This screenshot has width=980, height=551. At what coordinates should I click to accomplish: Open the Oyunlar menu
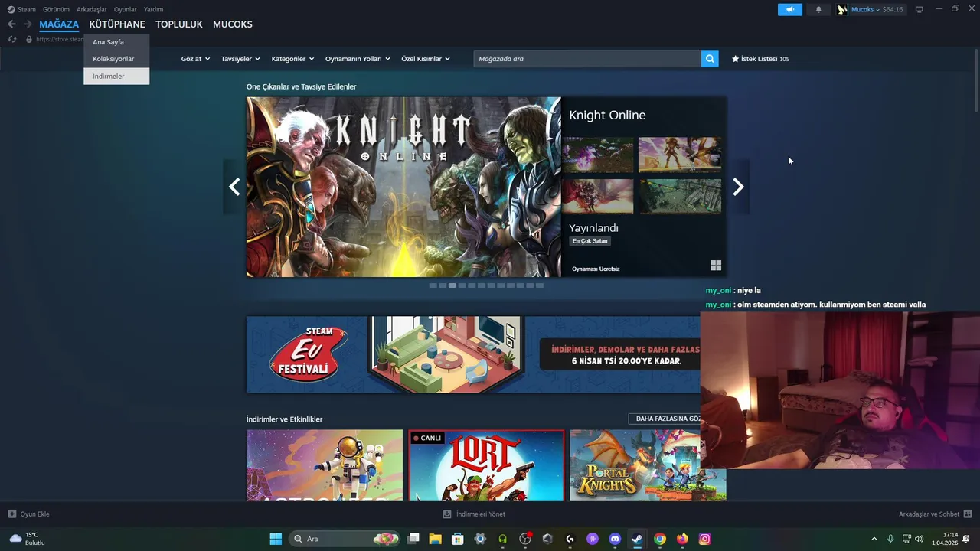point(126,9)
